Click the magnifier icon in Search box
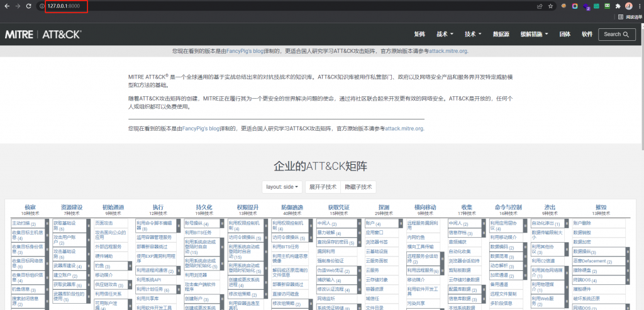The image size is (644, 310). point(626,35)
